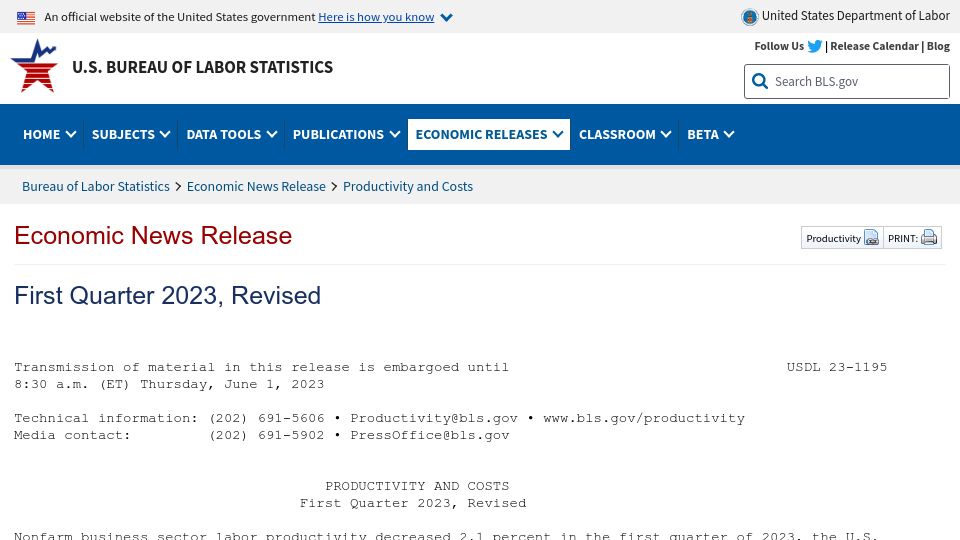Click the 'Economic News Release' heading
This screenshot has width=960, height=540.
tap(153, 236)
